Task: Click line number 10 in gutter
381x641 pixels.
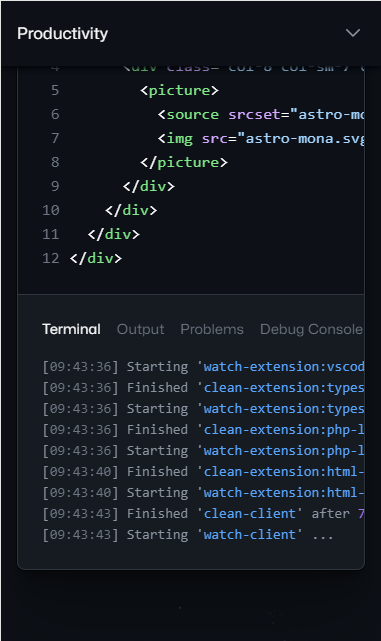Action: tap(51, 210)
